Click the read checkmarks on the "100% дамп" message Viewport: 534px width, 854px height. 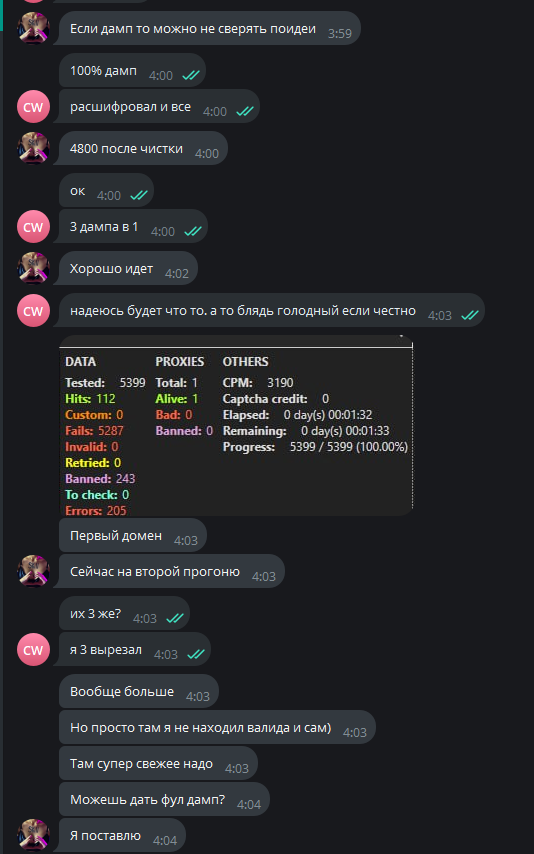click(191, 76)
